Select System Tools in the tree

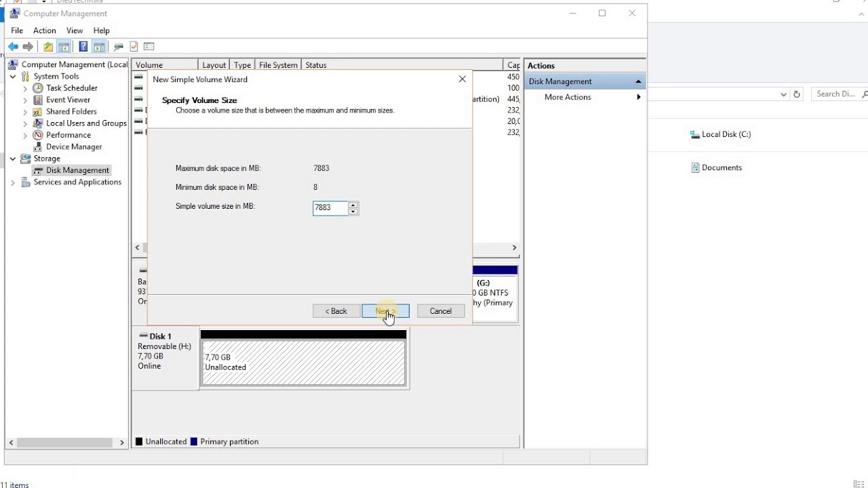pyautogui.click(x=56, y=77)
